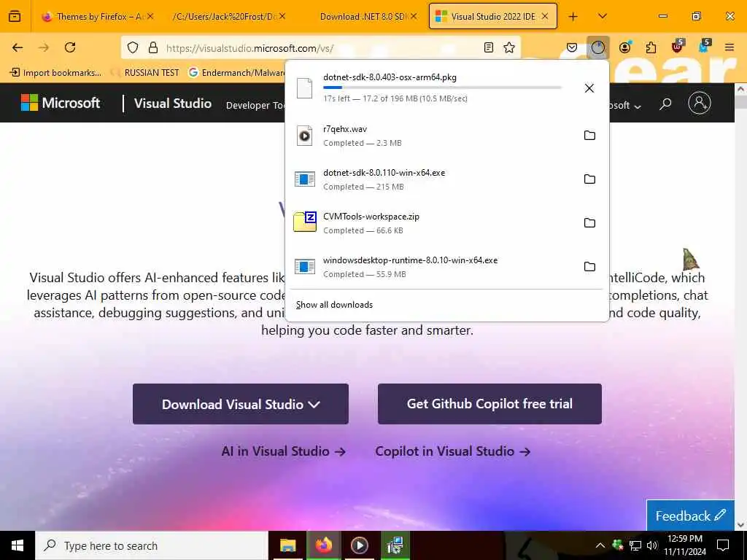Viewport: 747px width, 560px height.
Task: Reload the current page
Action: click(x=70, y=47)
